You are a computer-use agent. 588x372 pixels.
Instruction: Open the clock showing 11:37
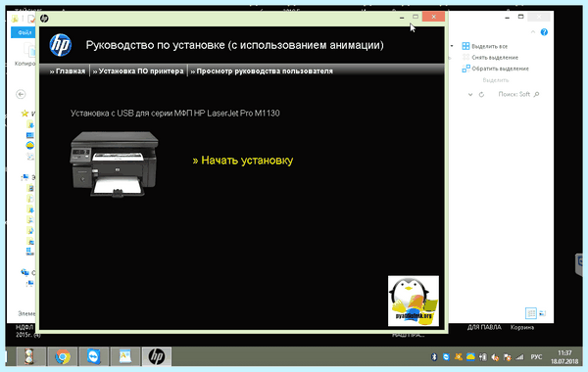(564, 357)
